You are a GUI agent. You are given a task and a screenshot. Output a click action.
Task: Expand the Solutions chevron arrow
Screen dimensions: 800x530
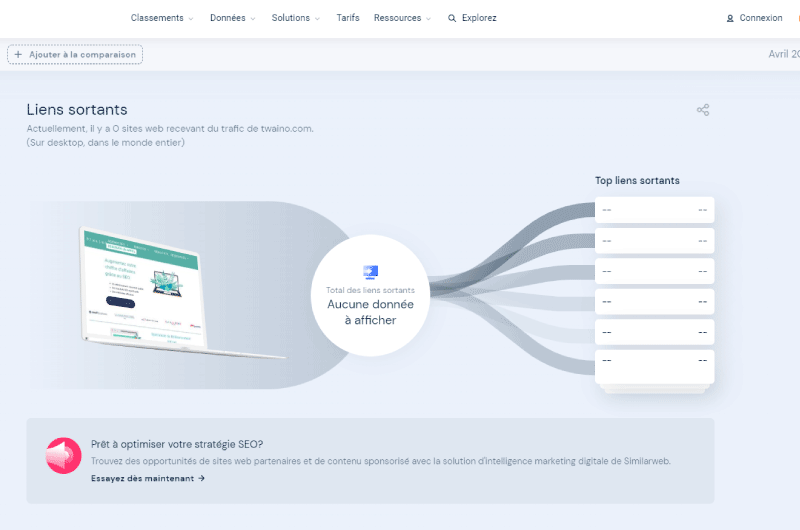point(317,19)
